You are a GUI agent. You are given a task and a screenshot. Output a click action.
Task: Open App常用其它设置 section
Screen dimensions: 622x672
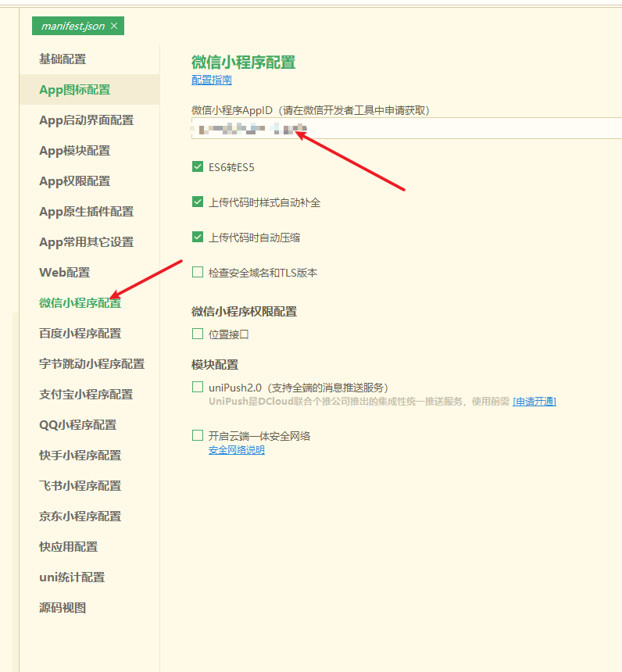point(87,241)
